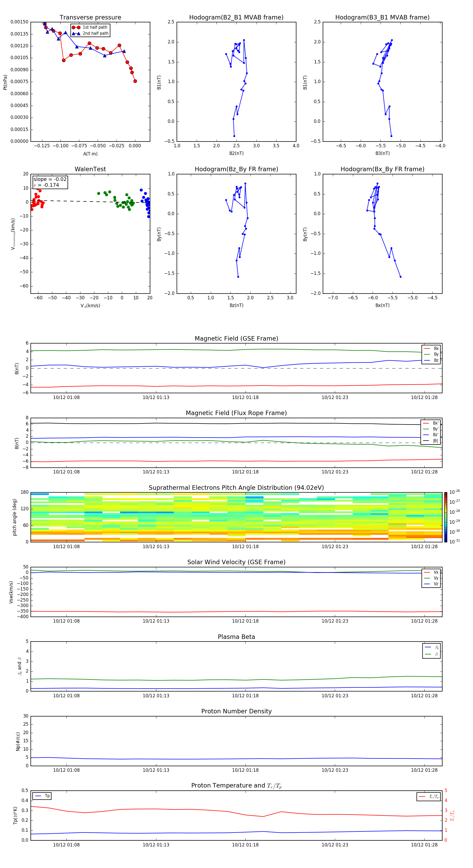
Task: Select the 'Vz' legend entry
Action: click(431, 584)
